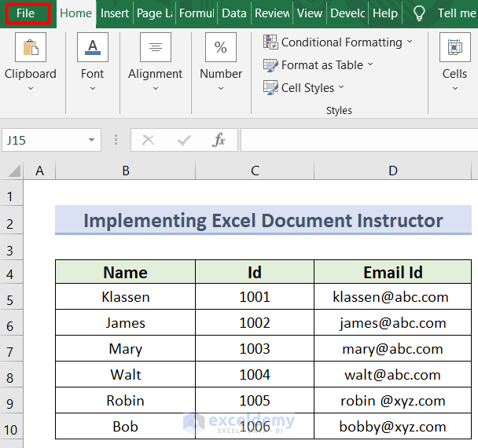Open the Page Layout tab

pos(154,13)
